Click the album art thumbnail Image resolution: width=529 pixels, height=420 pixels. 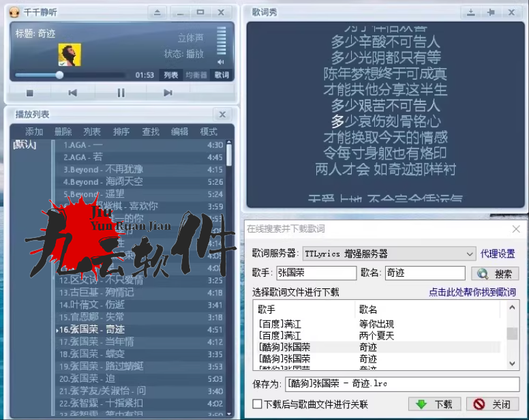pyautogui.click(x=70, y=55)
